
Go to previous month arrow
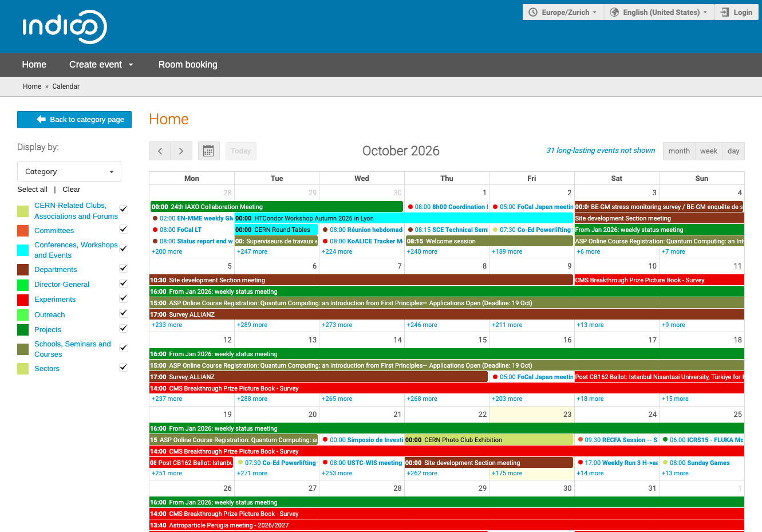(x=160, y=151)
